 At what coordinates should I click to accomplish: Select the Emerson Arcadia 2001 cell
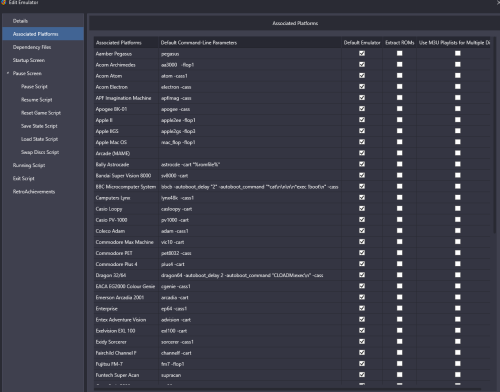(x=126, y=297)
